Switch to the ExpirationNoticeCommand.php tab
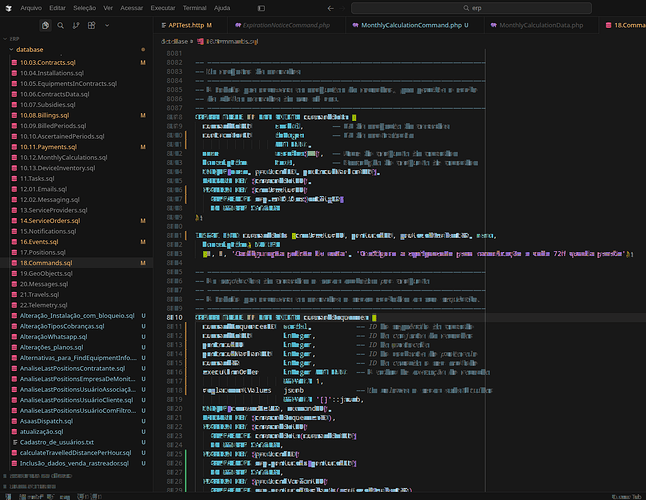Viewport: 646px width, 500px height. click(286, 25)
